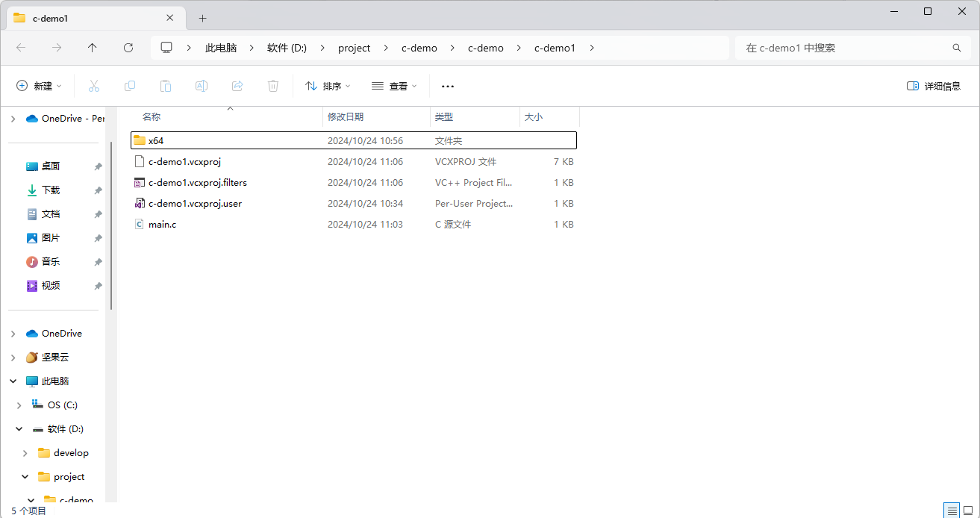Viewport: 980px width, 518px height.
Task: Go to the project breadcrumb folder
Action: coord(354,47)
